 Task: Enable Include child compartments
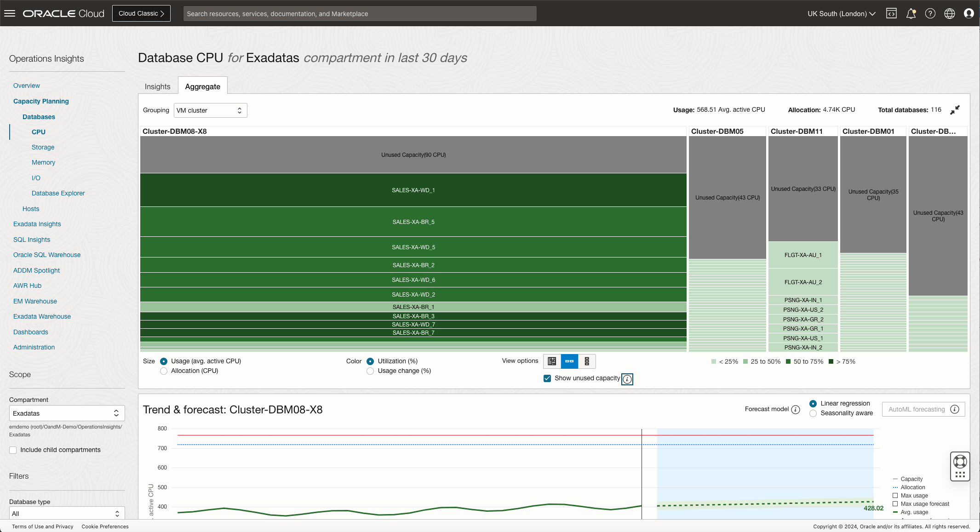(13, 450)
